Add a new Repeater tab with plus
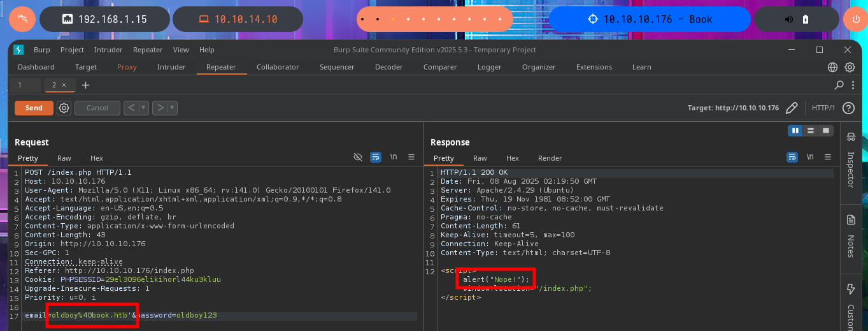Screen dimensions: 868x331 [x=86, y=85]
